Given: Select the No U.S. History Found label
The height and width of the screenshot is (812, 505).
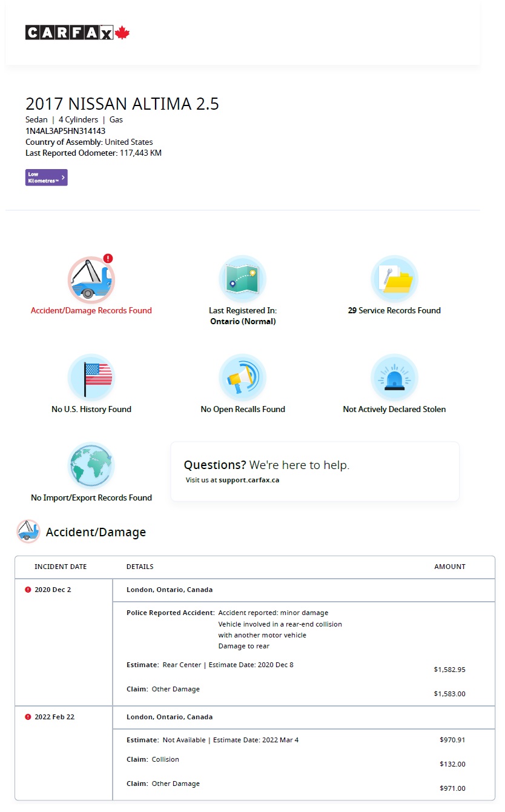Looking at the screenshot, I should coord(91,409).
